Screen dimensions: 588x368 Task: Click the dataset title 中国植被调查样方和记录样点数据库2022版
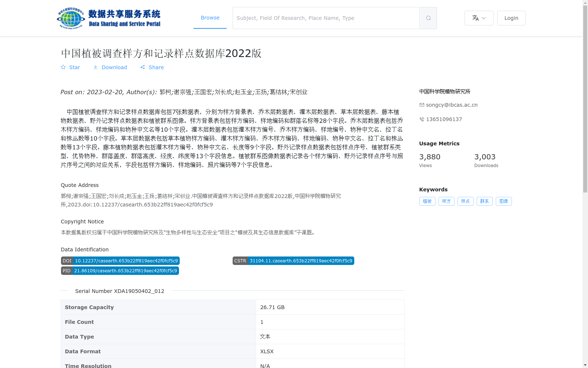[161, 53]
